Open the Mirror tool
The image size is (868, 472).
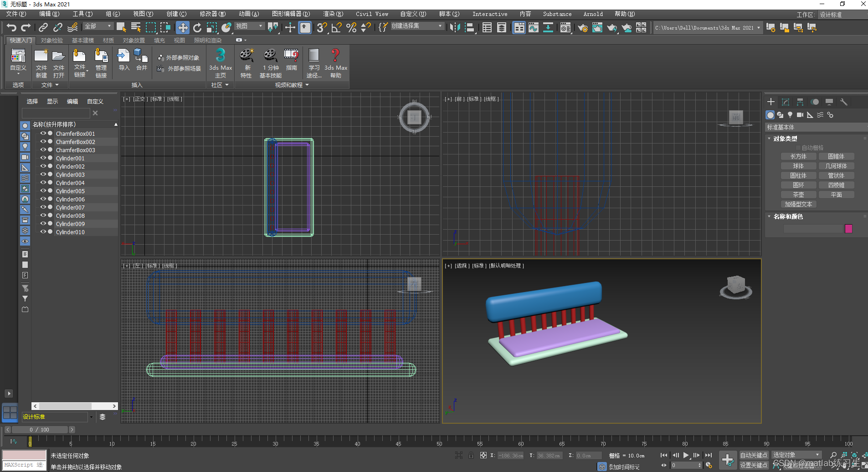[455, 28]
